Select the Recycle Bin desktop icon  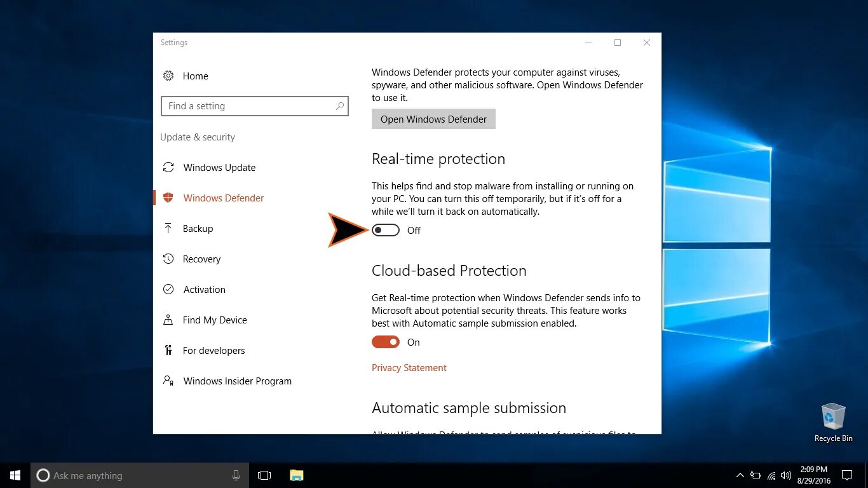tap(833, 423)
